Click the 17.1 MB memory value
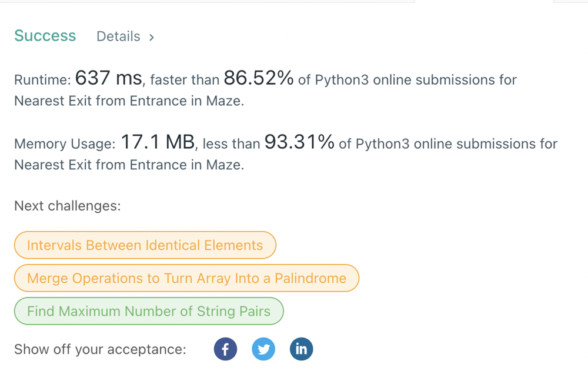Screen dimensions: 588x381 (158, 142)
